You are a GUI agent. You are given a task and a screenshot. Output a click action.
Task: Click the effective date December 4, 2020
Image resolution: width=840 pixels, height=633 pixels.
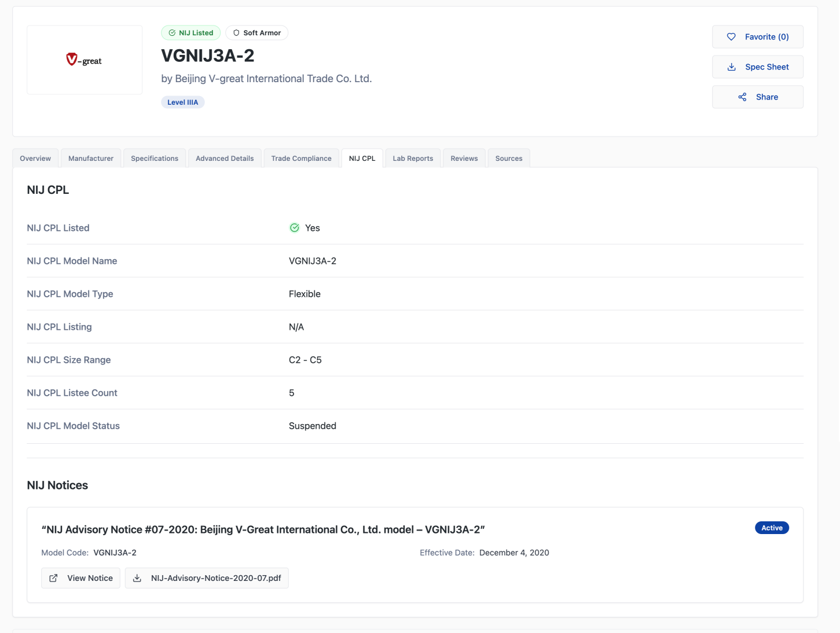tap(514, 553)
